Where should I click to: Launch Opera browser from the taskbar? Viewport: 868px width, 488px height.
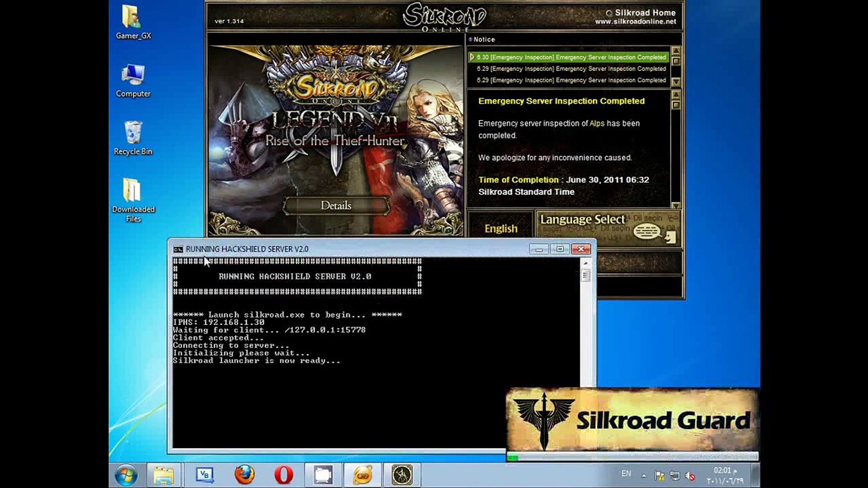click(x=283, y=475)
